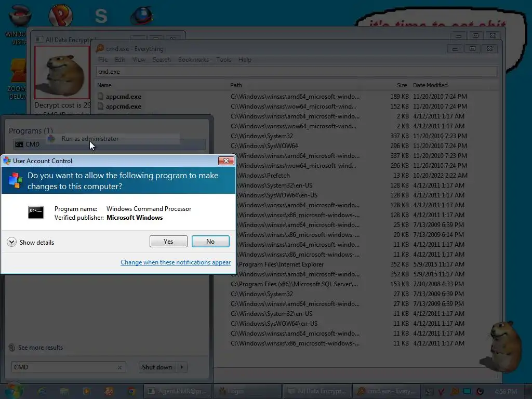
Task: Click the Everything search field with cmd.exe
Action: tap(297, 72)
